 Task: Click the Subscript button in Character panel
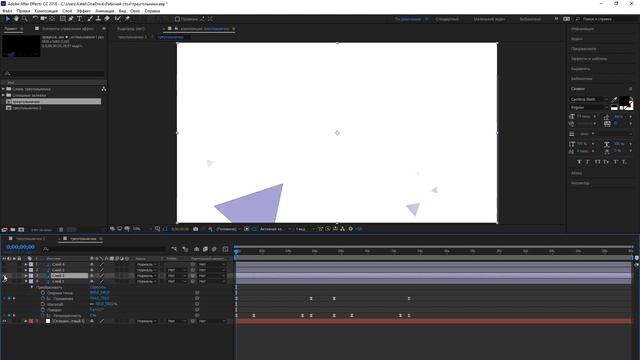624,162
